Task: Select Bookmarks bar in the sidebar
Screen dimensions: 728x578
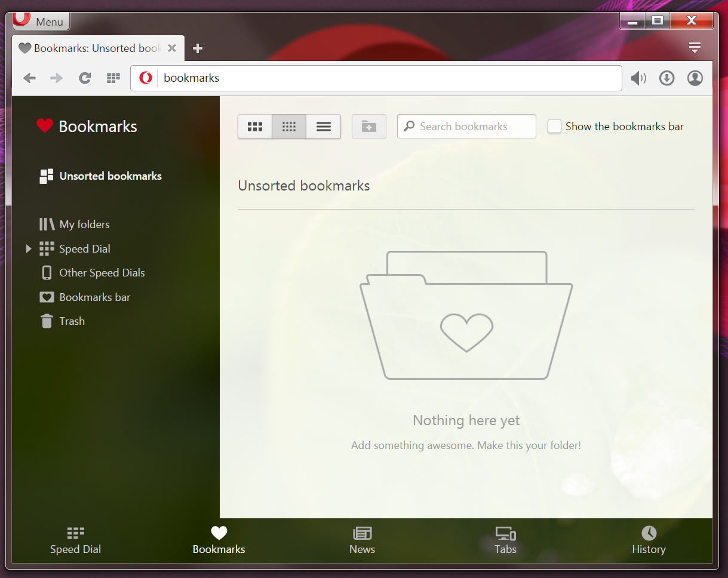Action: tap(94, 297)
